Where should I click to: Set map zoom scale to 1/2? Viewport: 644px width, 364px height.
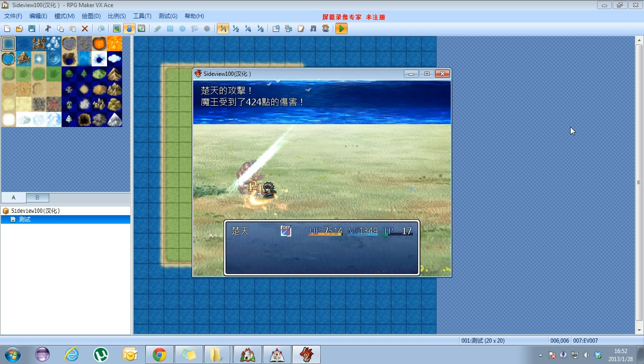coord(235,28)
